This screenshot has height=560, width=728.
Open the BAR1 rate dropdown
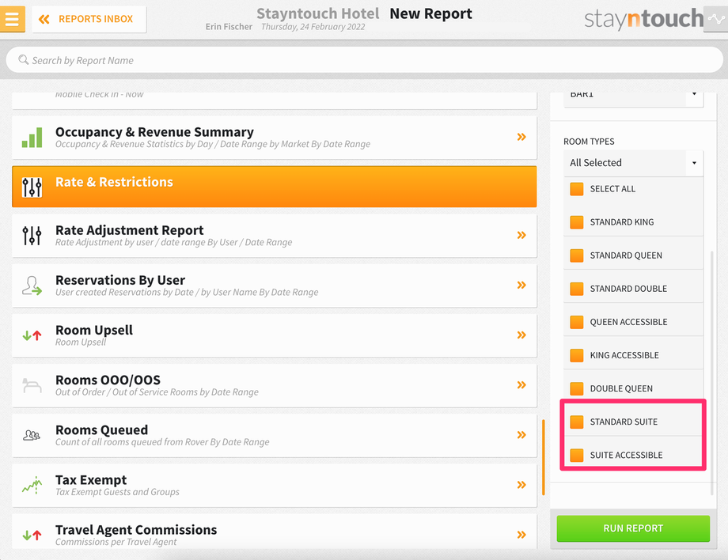click(x=633, y=100)
